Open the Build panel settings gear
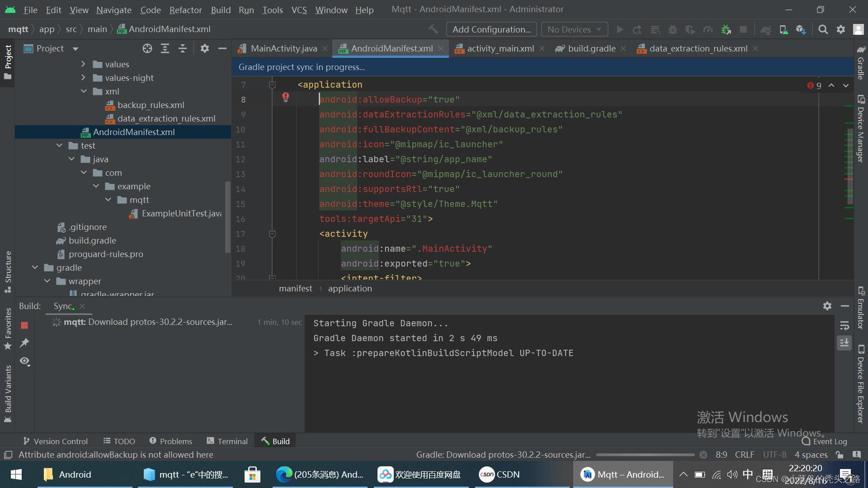This screenshot has width=868, height=488. coord(827,306)
